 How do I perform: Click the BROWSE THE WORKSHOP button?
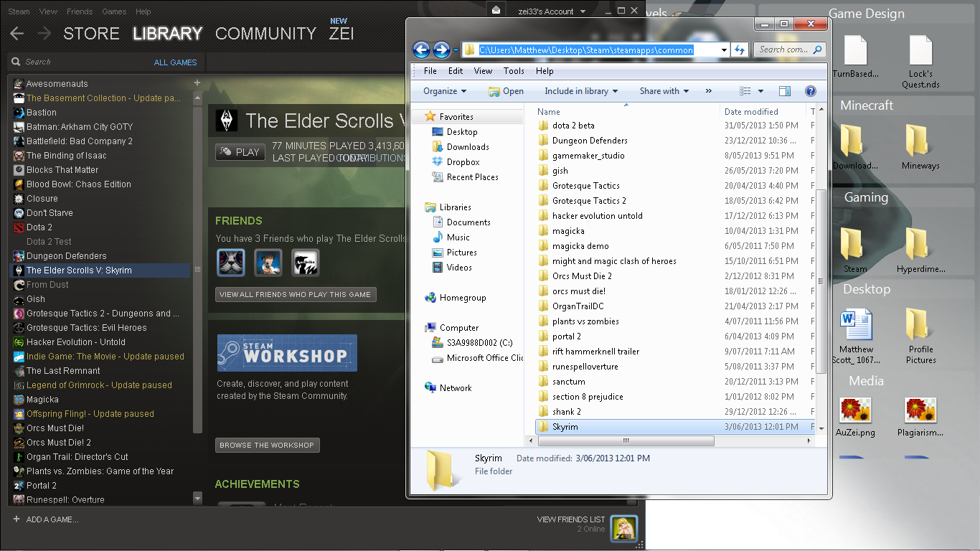point(267,445)
